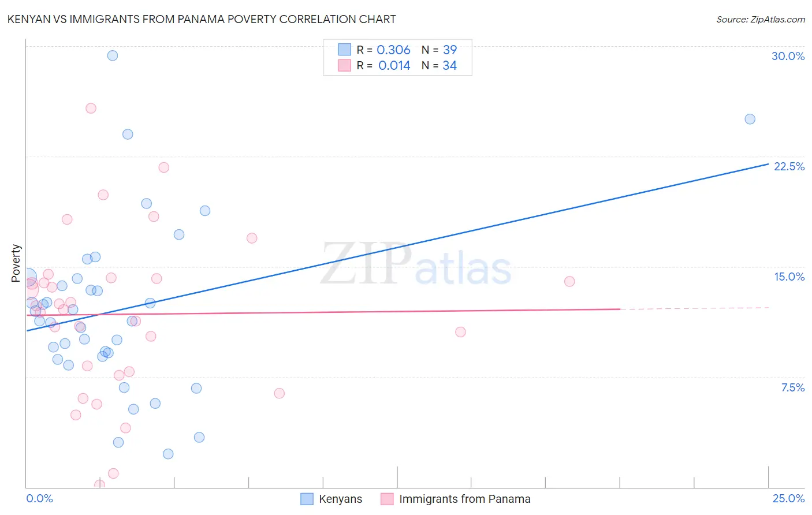This screenshot has height=515, width=812.
Task: Select the Kenyans legend label
Action: coord(341,499)
